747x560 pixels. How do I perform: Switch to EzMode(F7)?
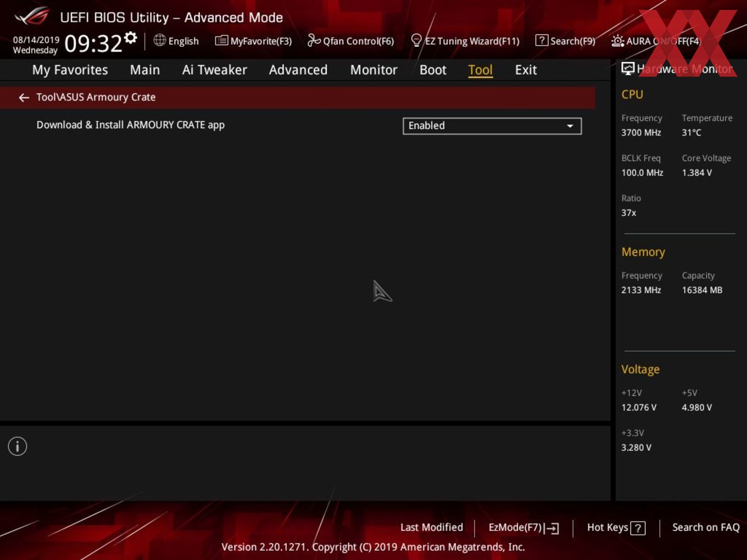[524, 528]
